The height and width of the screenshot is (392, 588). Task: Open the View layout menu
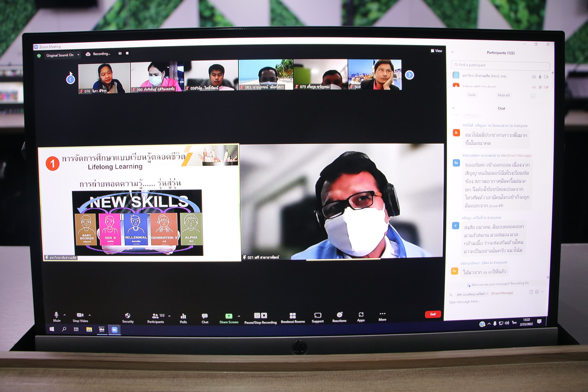(x=436, y=51)
